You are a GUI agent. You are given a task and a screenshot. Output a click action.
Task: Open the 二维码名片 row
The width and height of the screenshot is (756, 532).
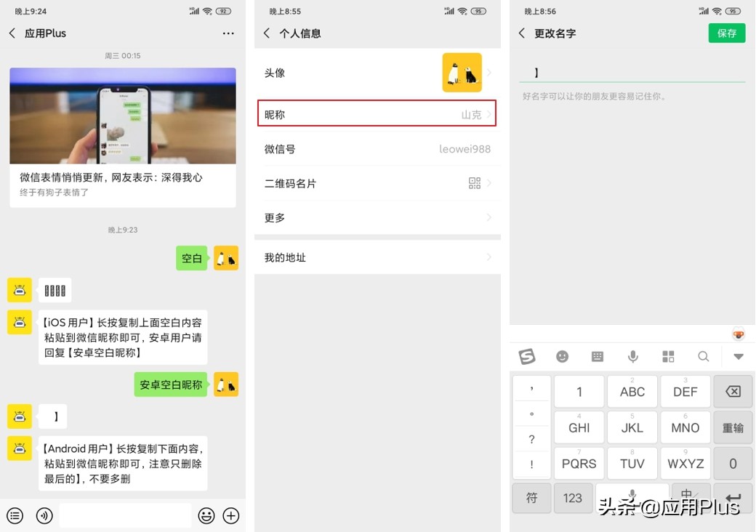[x=377, y=183]
